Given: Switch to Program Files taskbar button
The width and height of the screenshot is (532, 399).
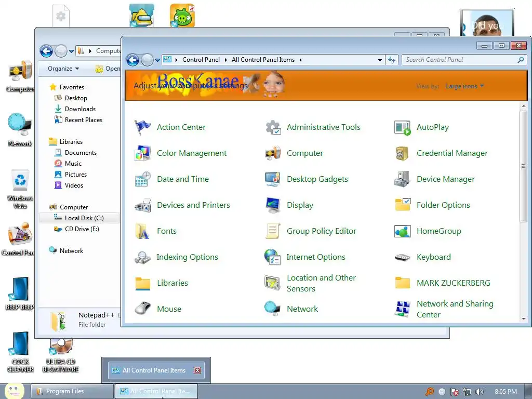Looking at the screenshot, I should [x=72, y=391].
